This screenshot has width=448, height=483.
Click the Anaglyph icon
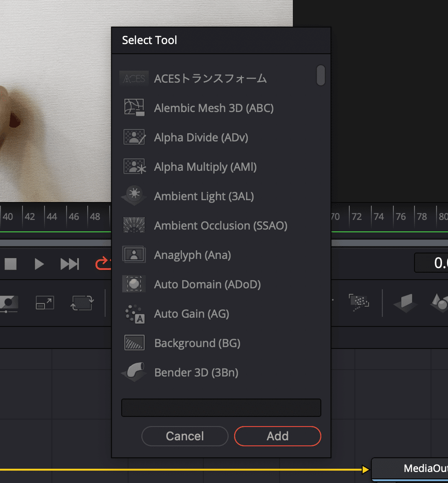(x=134, y=254)
